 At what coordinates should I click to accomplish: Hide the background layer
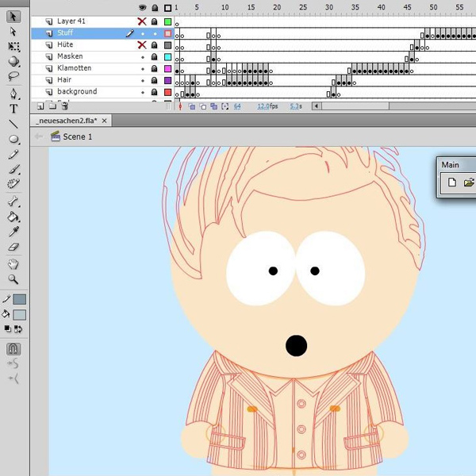tap(142, 92)
